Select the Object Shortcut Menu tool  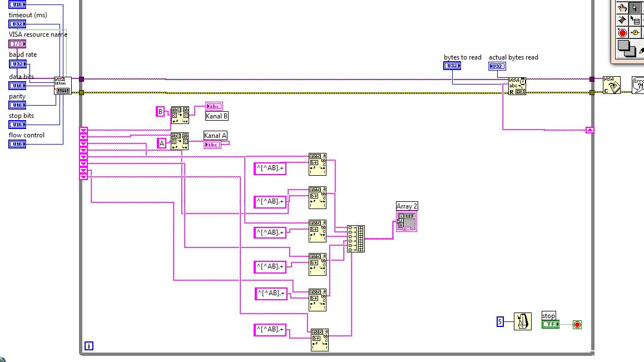pos(635,19)
